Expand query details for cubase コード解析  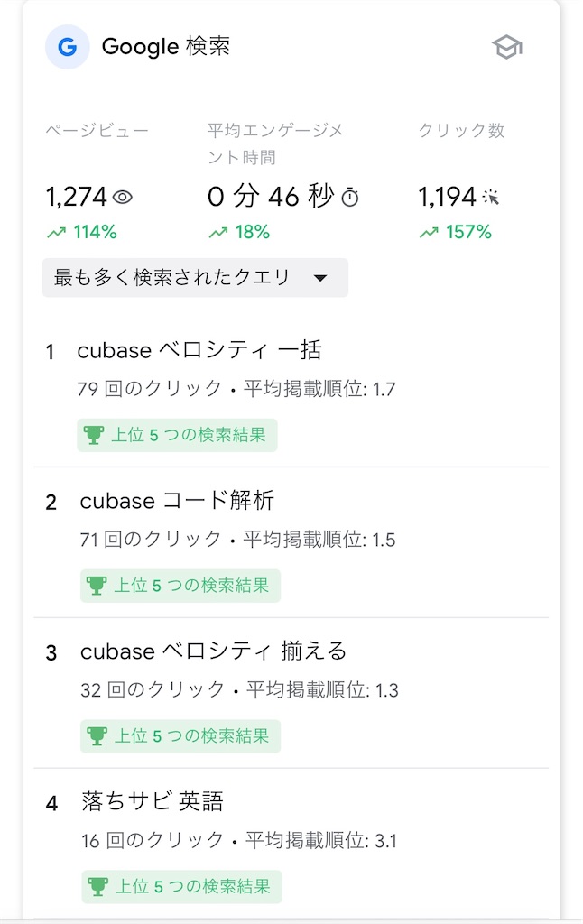click(x=180, y=502)
